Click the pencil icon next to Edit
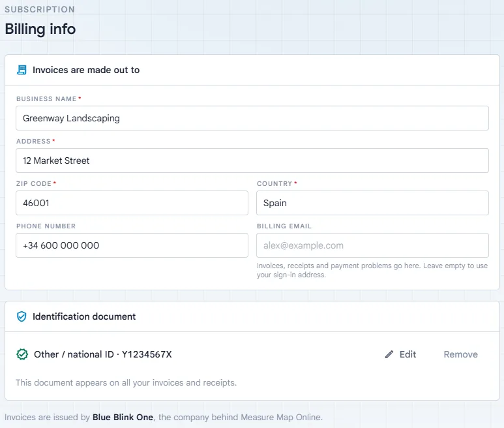 tap(389, 354)
